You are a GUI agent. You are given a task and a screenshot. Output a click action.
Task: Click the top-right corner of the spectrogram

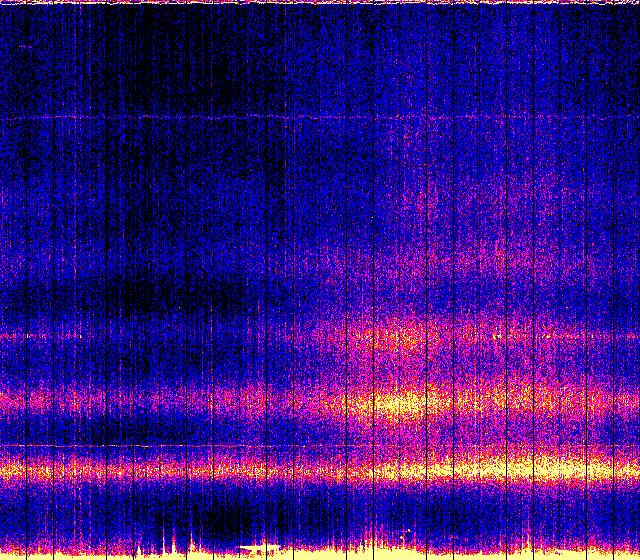[x=636, y=3]
